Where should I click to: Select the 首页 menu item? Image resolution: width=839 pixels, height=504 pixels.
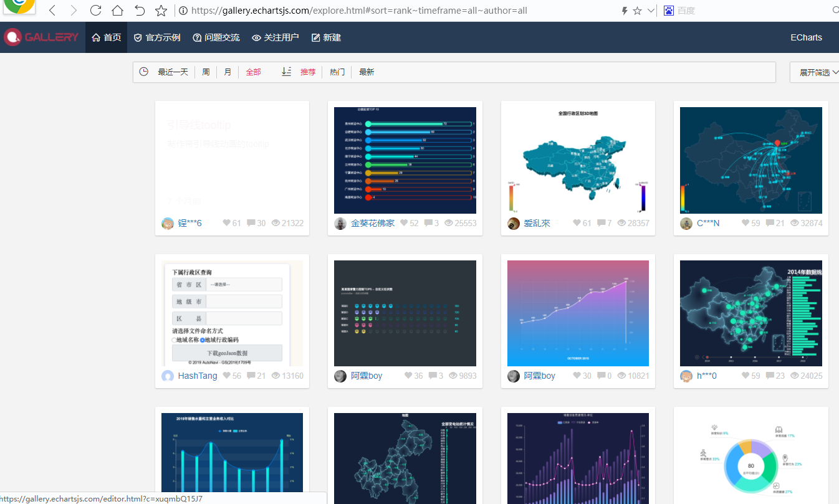(106, 37)
